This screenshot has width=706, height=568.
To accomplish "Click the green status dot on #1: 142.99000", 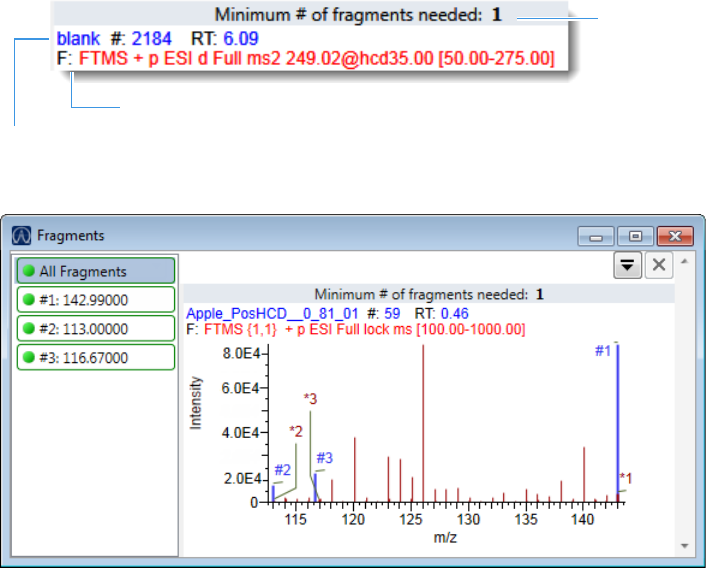I will [x=29, y=299].
